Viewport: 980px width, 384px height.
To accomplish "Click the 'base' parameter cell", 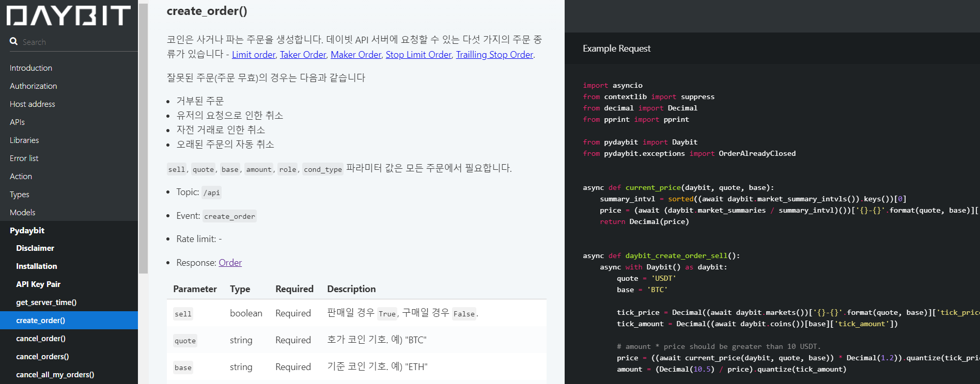I will pyautogui.click(x=183, y=367).
